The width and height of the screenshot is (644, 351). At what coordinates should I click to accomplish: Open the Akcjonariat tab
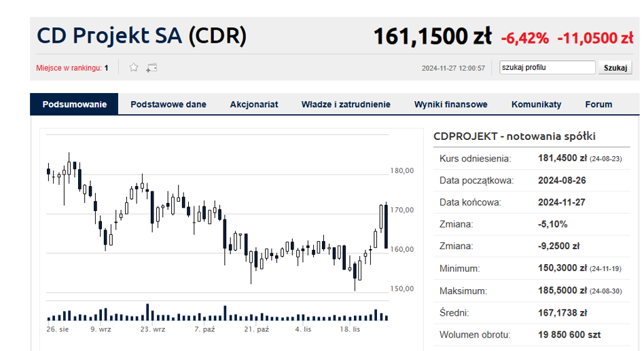pyautogui.click(x=254, y=105)
